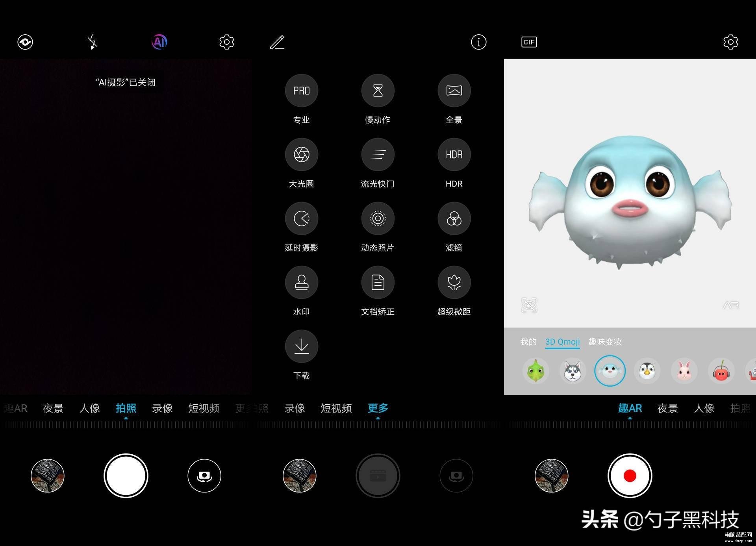Tap the photo mode ruler slider
The height and width of the screenshot is (546, 756).
[x=126, y=425]
